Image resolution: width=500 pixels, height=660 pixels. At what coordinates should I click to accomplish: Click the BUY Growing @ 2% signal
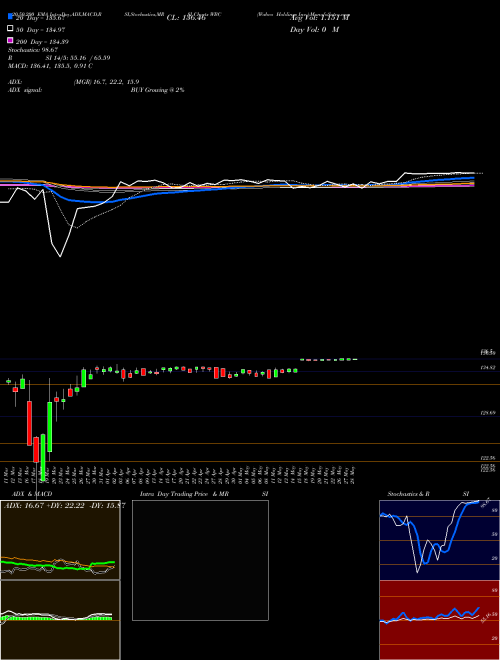click(x=157, y=90)
